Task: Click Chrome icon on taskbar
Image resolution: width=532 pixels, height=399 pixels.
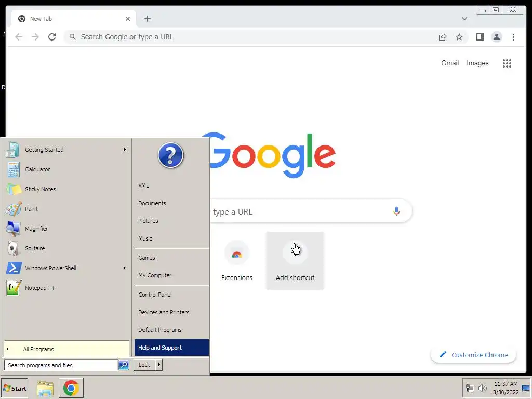Action: pyautogui.click(x=71, y=388)
